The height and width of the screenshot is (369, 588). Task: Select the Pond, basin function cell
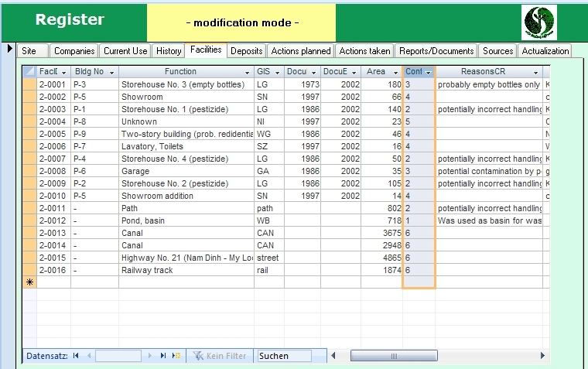186,220
